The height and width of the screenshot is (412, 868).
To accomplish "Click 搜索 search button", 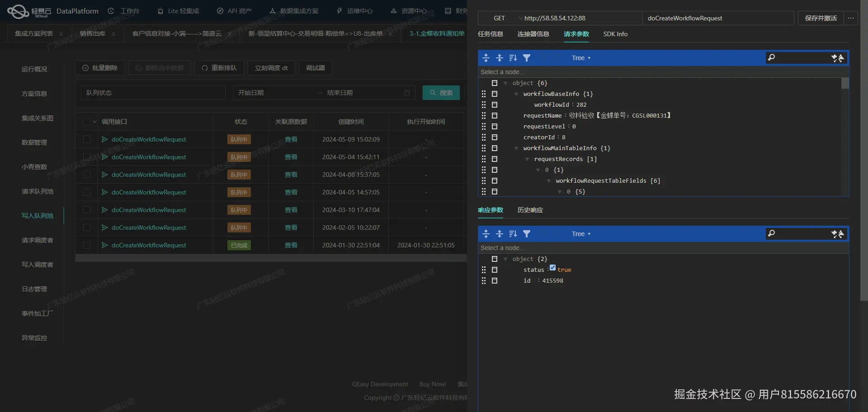I will [441, 93].
